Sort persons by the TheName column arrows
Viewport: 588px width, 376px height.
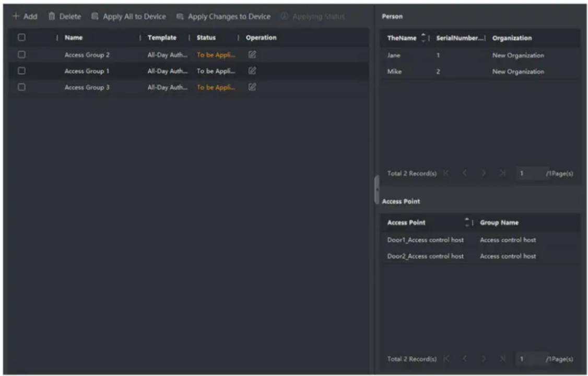click(424, 38)
